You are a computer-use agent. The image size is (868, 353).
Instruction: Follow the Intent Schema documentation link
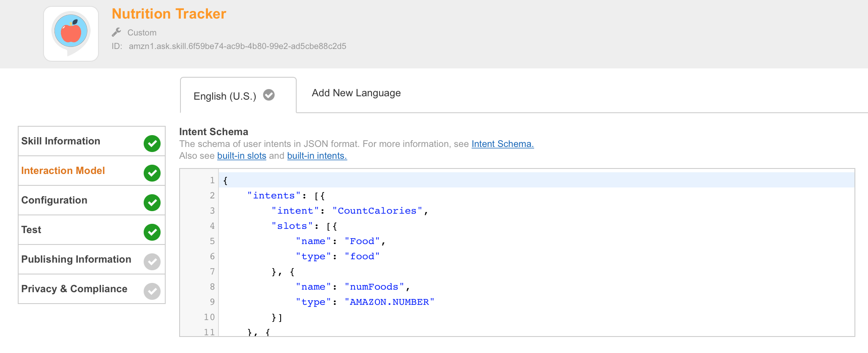(502, 144)
